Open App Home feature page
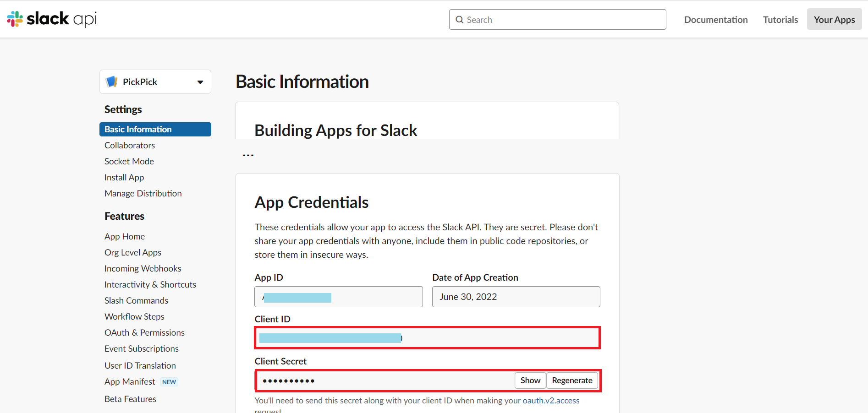This screenshot has width=868, height=413. (125, 236)
